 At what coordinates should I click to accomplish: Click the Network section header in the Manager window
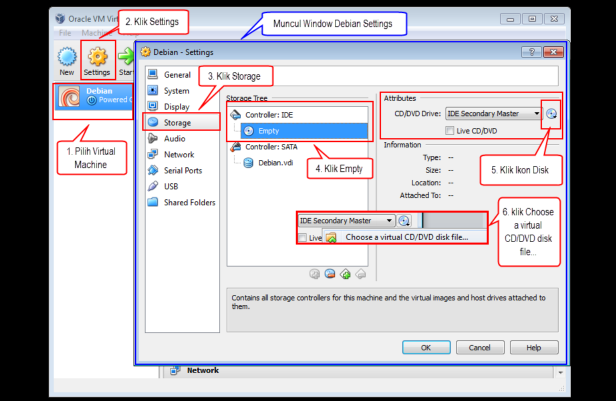click(203, 370)
